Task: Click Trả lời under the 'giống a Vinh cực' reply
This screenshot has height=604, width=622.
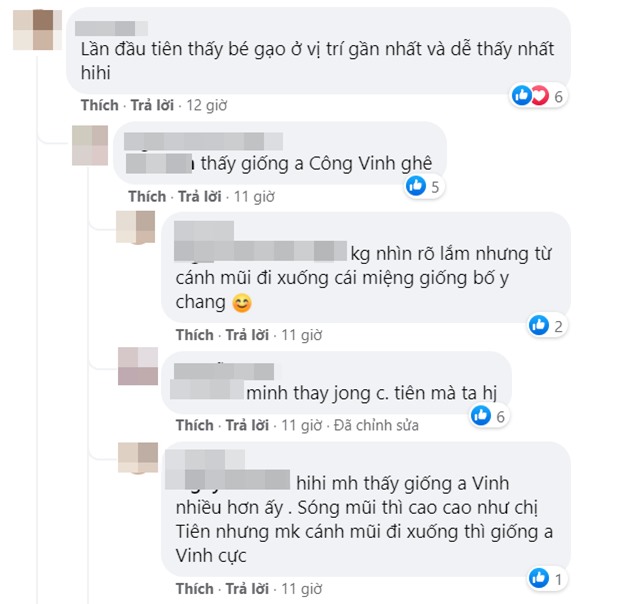Action: (247, 589)
